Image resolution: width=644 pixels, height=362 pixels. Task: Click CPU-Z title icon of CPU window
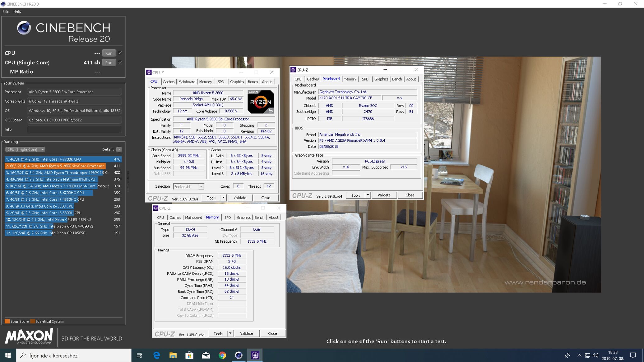[x=149, y=72]
